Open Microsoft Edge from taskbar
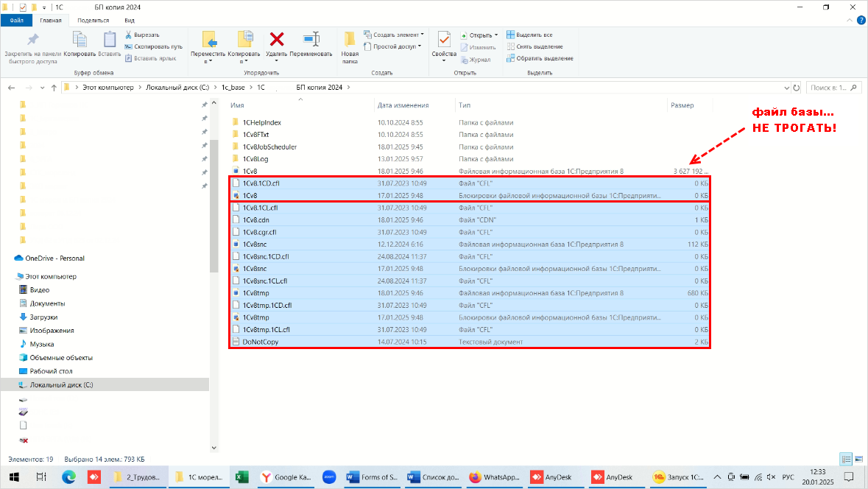Screen dimensions: 868x489 (x=68, y=476)
